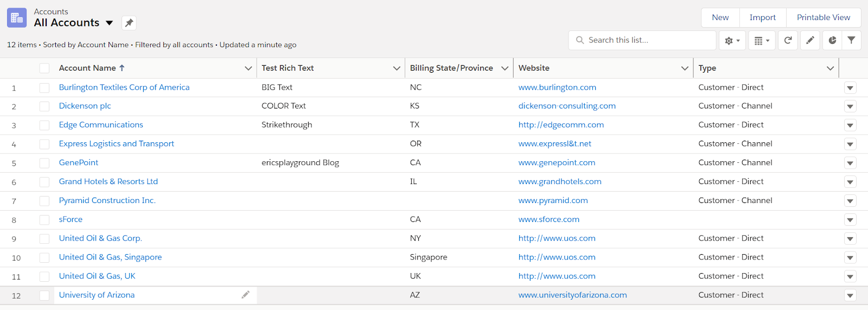Click the refresh list icon
Viewport: 868px width, 310px height.
pyautogui.click(x=788, y=40)
